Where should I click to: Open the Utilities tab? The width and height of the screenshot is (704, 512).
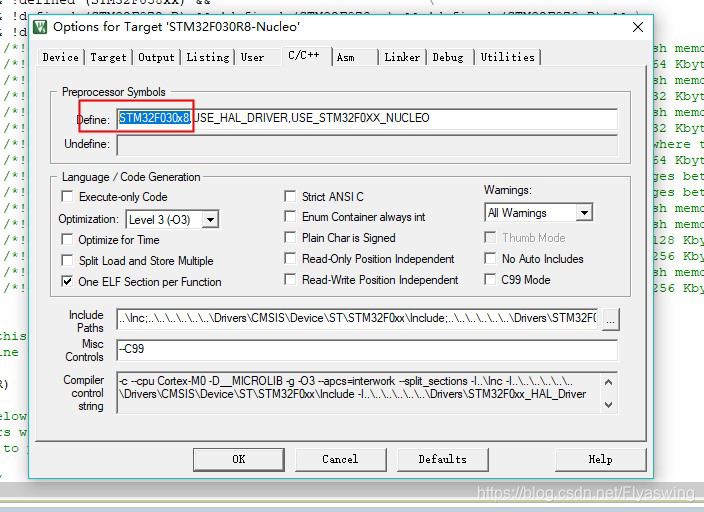click(507, 57)
